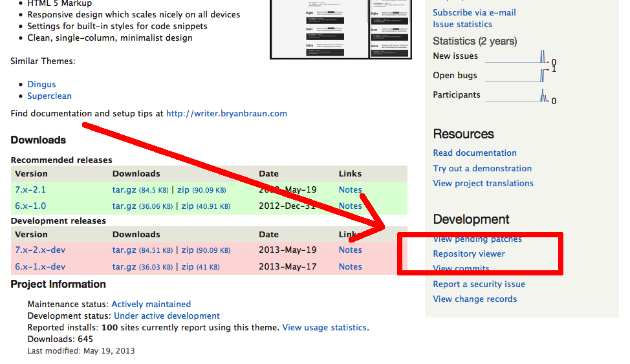Viewport: 630px width, 364px height.
Task: Open View project translations
Action: tap(483, 183)
